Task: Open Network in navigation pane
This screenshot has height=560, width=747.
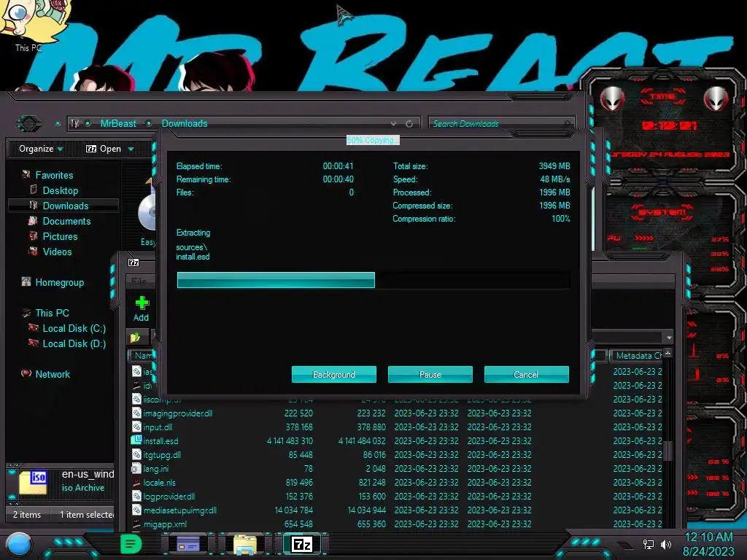Action: coord(53,374)
